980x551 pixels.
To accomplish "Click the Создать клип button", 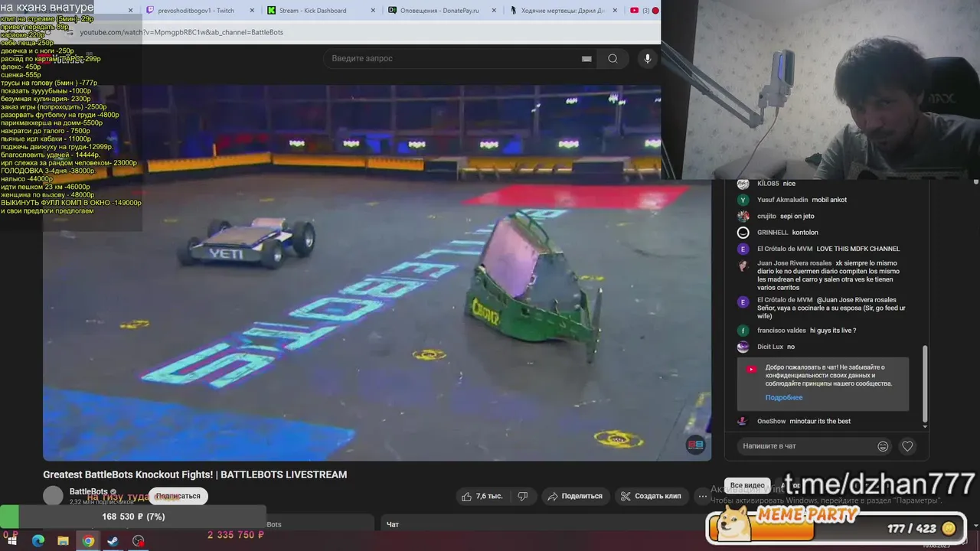I will coord(651,497).
